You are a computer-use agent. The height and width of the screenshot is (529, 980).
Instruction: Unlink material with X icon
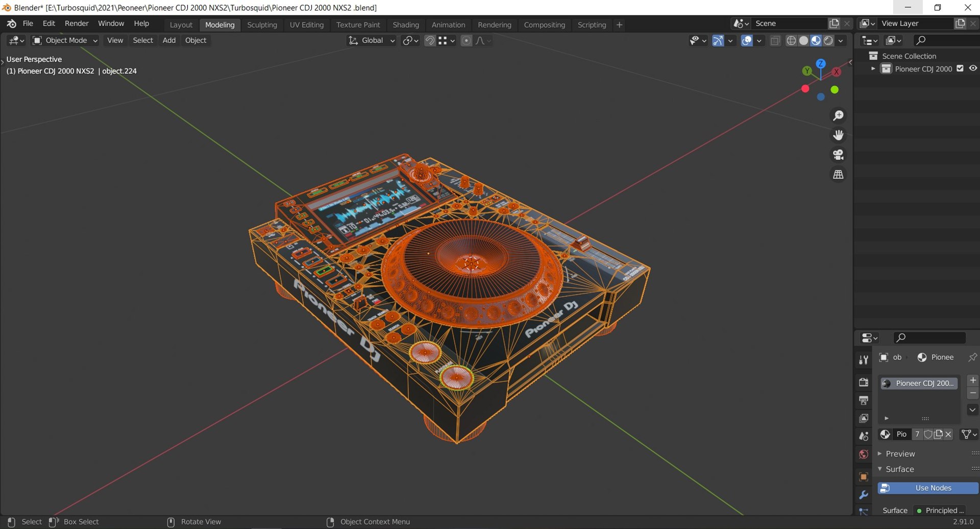pyautogui.click(x=948, y=435)
